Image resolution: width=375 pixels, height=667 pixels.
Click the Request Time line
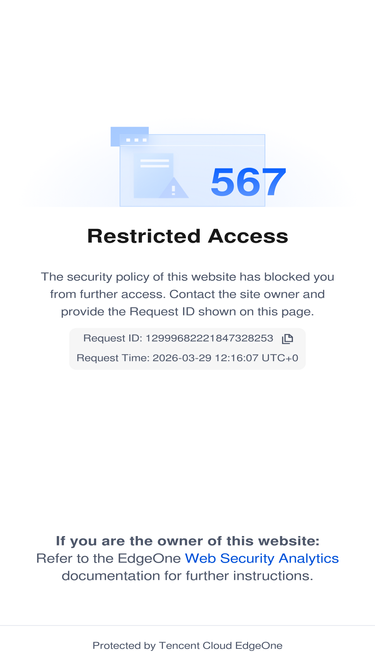point(188,358)
